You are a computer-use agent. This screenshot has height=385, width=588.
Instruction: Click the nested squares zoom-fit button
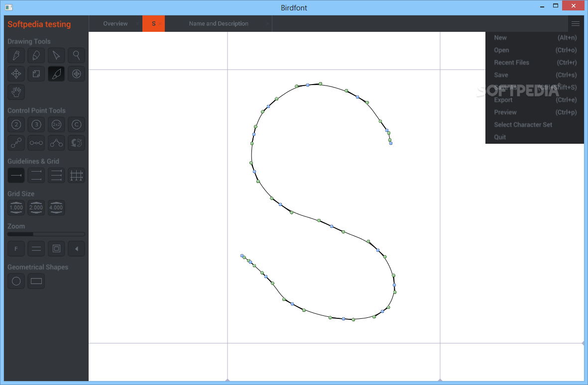coord(56,249)
